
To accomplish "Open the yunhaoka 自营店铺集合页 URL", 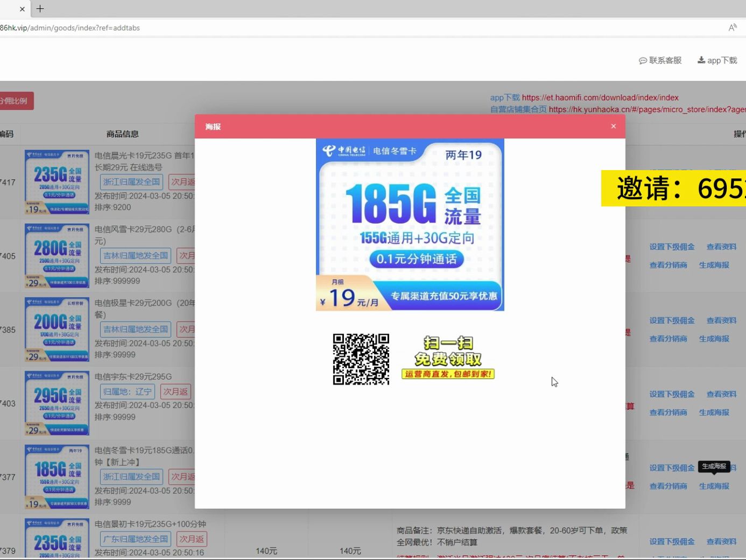I will coord(647,109).
